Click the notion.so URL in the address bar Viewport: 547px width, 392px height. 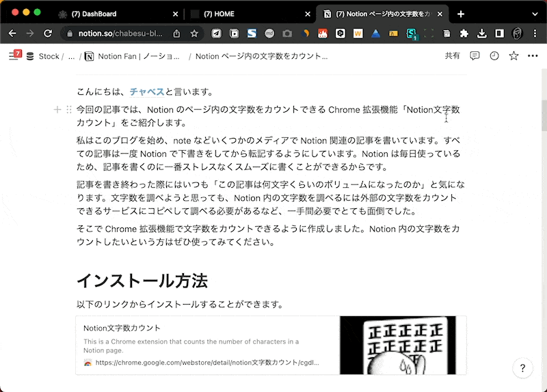click(120, 33)
